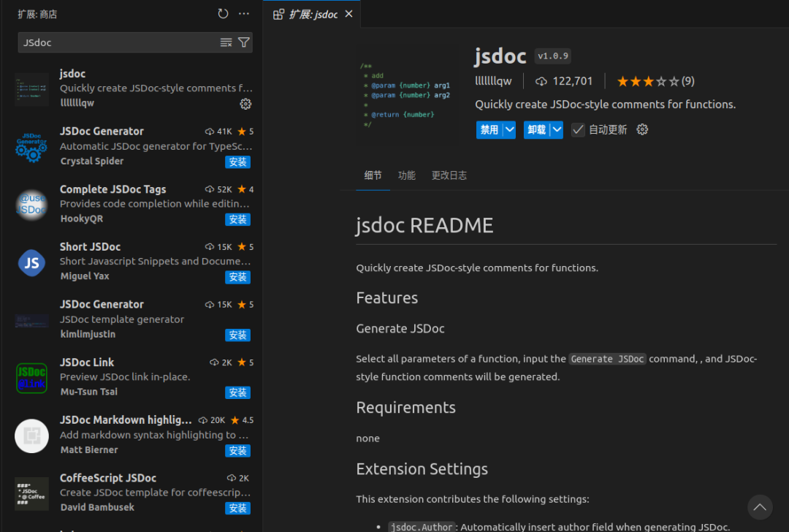
Task: Click the JSDoc Link green logo
Action: coord(31,378)
